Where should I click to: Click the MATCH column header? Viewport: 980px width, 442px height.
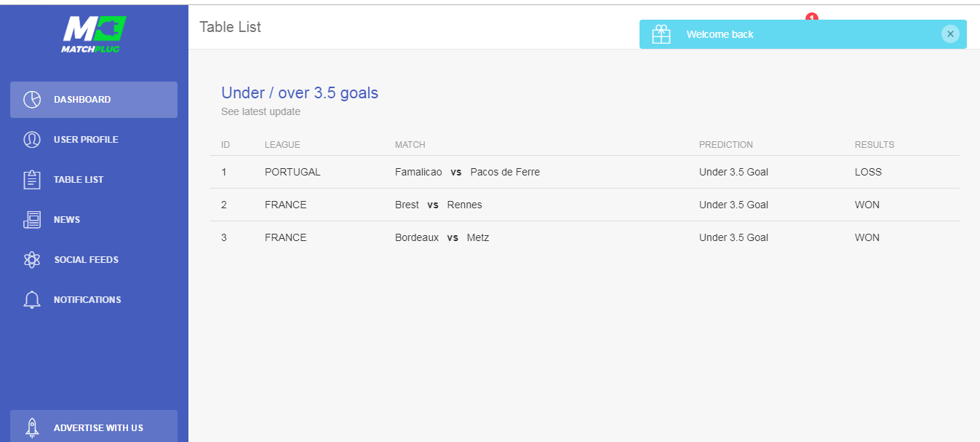(x=410, y=145)
